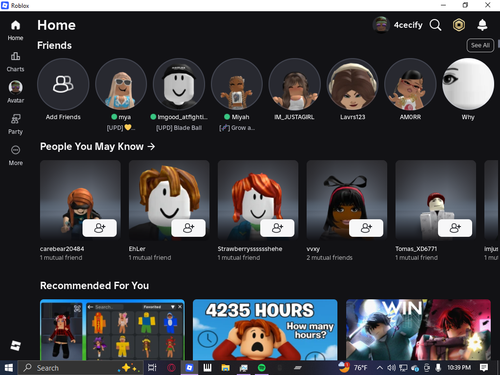500x375 pixels.
Task: Show hidden system tray icons
Action: [379, 368]
